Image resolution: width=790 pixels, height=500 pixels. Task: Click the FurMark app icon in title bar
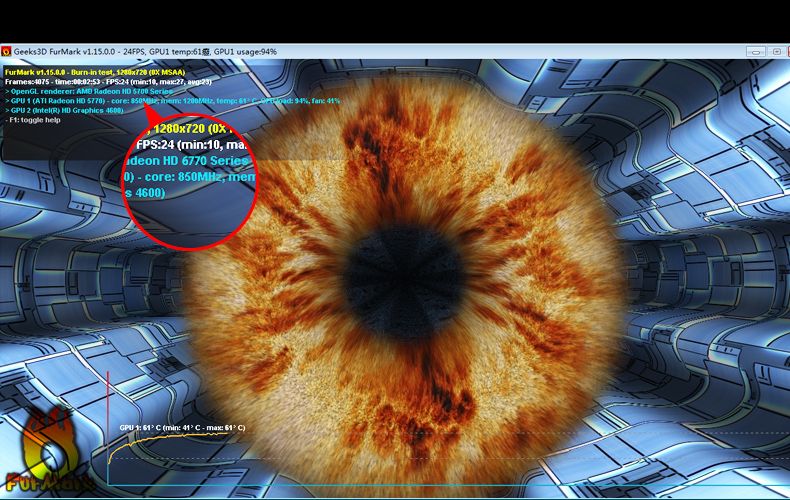(6, 51)
